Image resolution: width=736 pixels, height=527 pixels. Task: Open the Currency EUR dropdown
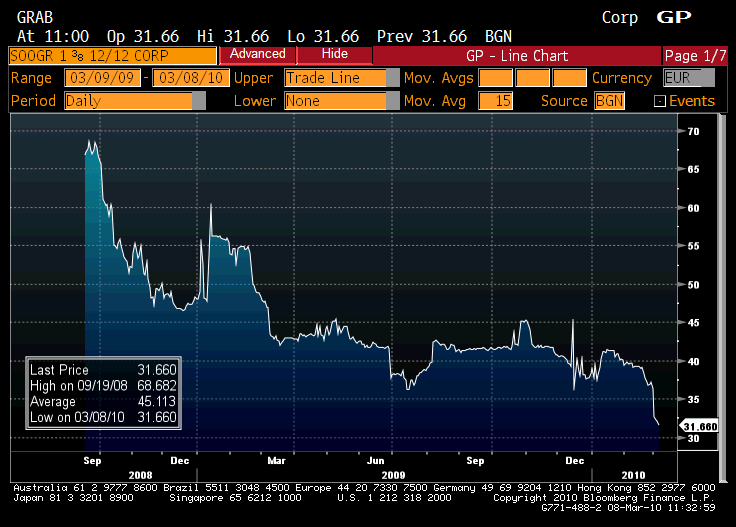click(x=708, y=78)
